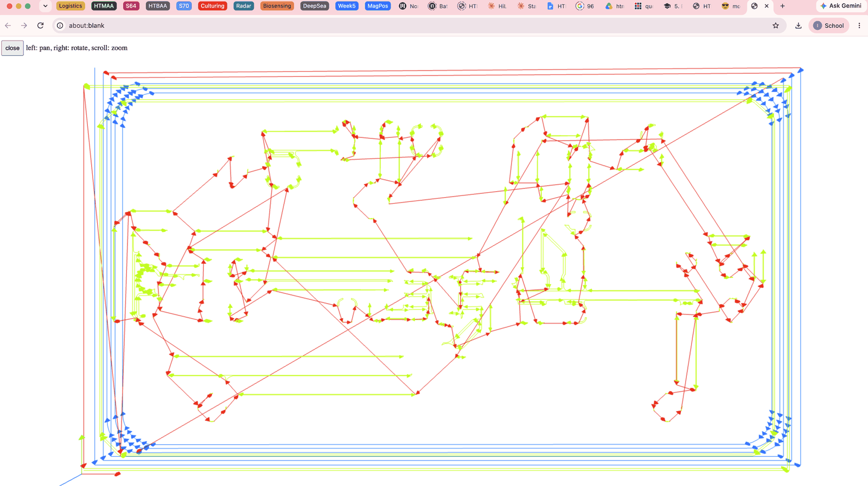The height and width of the screenshot is (486, 868).
Task: Switch to the 'No' tab
Action: point(409,6)
